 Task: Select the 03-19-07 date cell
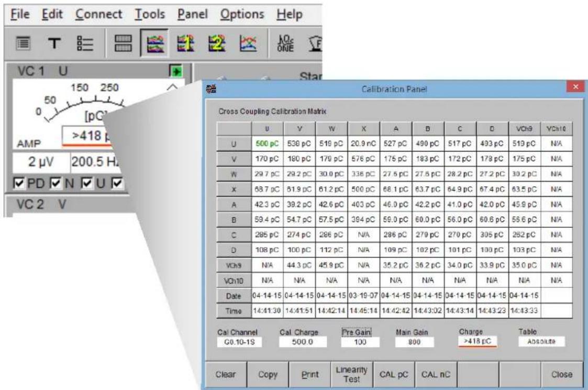coord(363,296)
